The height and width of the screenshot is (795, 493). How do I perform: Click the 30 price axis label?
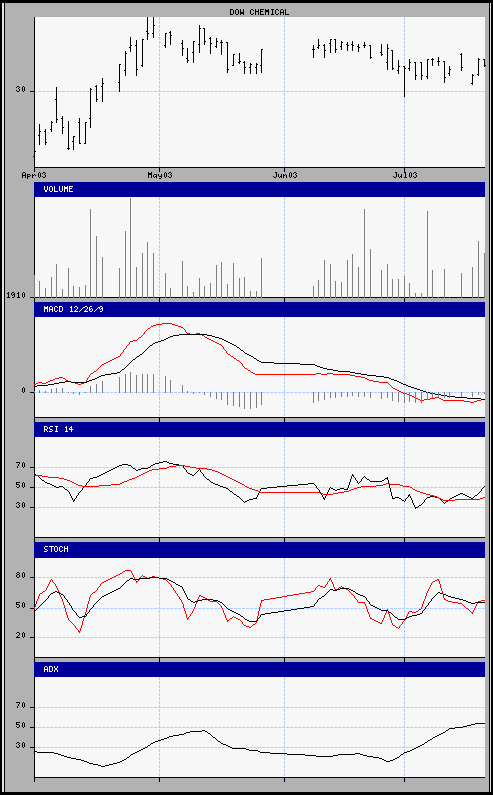click(x=20, y=90)
